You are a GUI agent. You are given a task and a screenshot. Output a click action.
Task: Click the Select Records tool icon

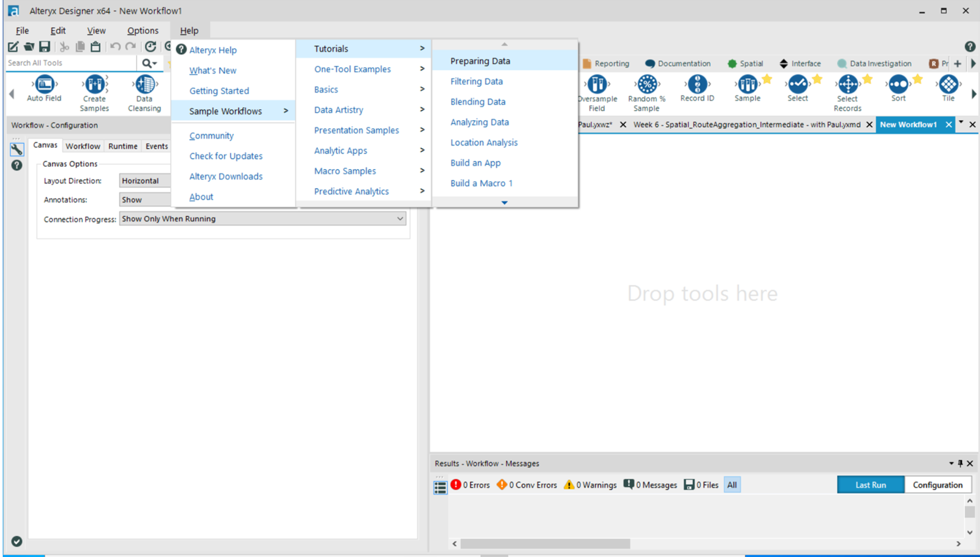[848, 85]
